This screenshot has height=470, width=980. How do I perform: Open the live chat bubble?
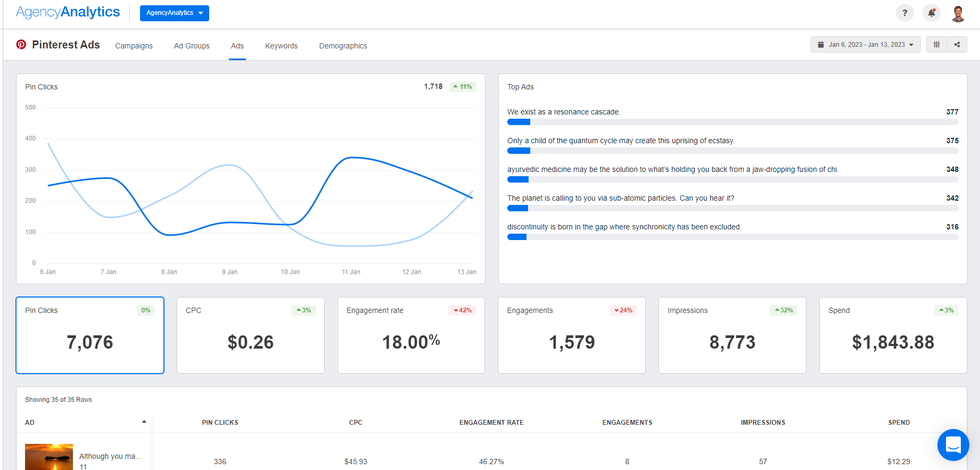pos(953,444)
